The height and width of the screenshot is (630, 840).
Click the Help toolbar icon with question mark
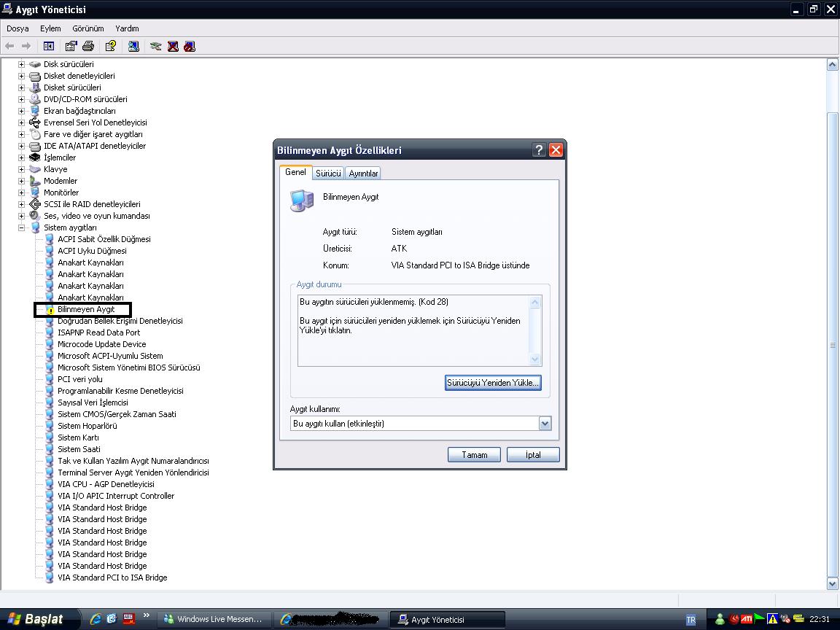[111, 46]
